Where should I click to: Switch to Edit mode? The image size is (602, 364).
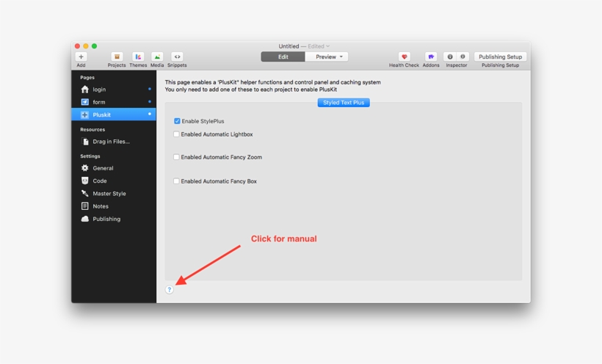click(x=283, y=57)
